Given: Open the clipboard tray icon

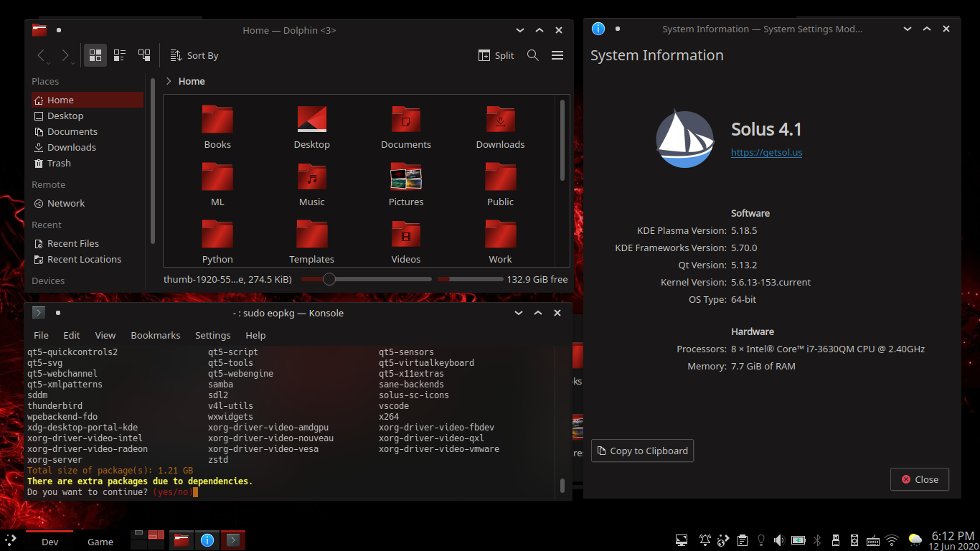Looking at the screenshot, I should pyautogui.click(x=743, y=540).
